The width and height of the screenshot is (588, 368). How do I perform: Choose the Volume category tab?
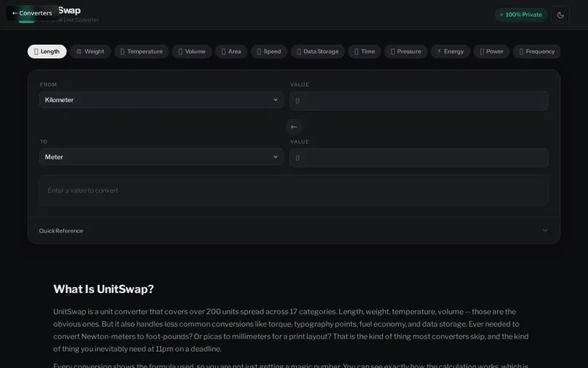(192, 52)
